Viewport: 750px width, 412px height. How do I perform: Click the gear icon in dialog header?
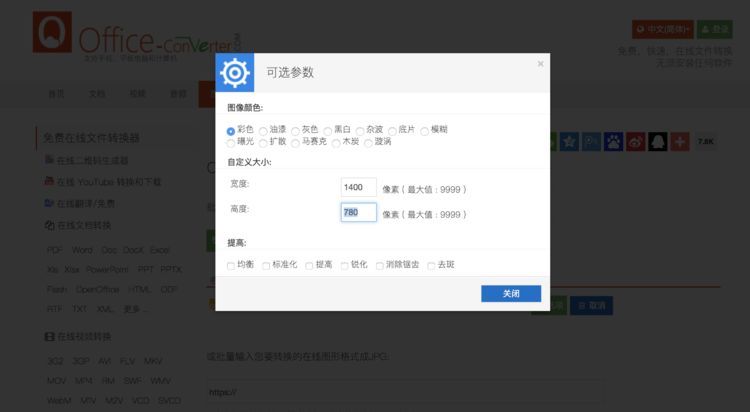[235, 73]
